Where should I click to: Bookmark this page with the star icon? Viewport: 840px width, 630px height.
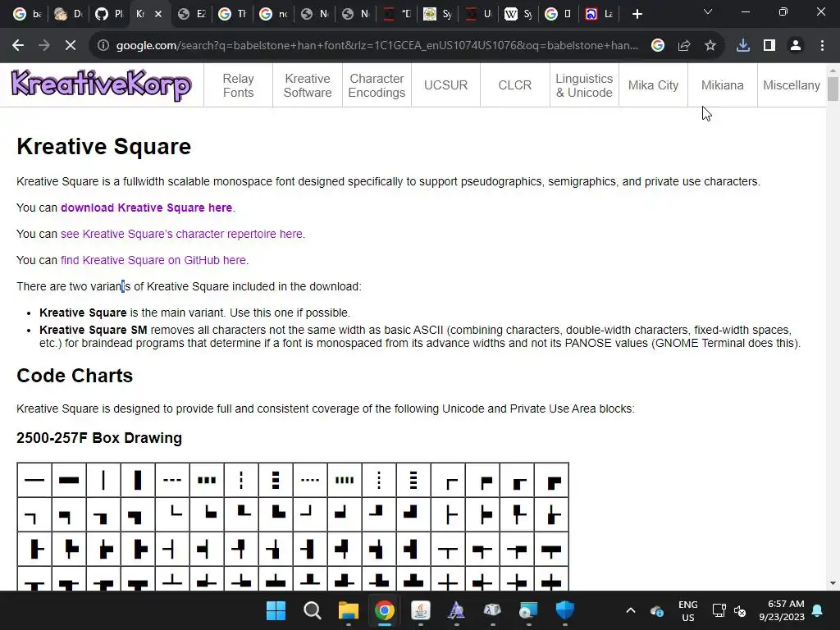click(710, 46)
